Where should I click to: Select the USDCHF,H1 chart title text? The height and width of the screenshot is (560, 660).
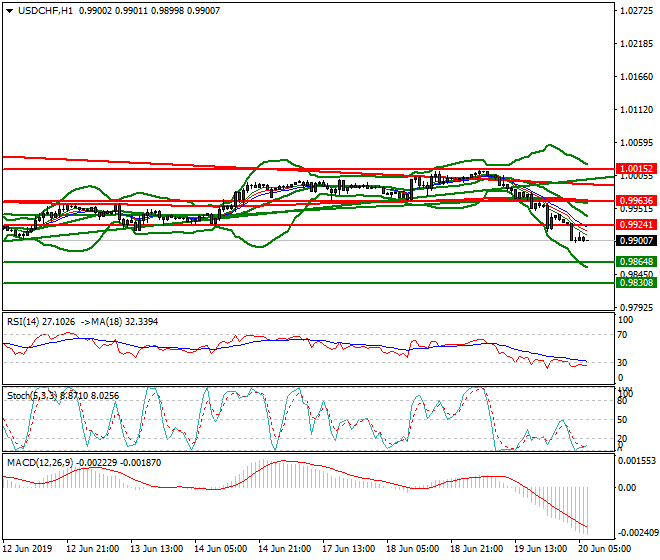45,11
